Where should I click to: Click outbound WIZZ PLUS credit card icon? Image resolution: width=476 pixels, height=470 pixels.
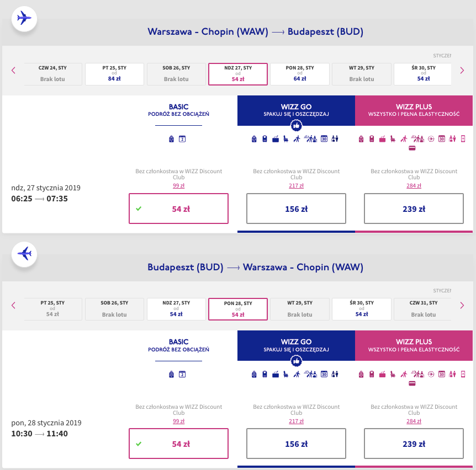click(x=412, y=148)
